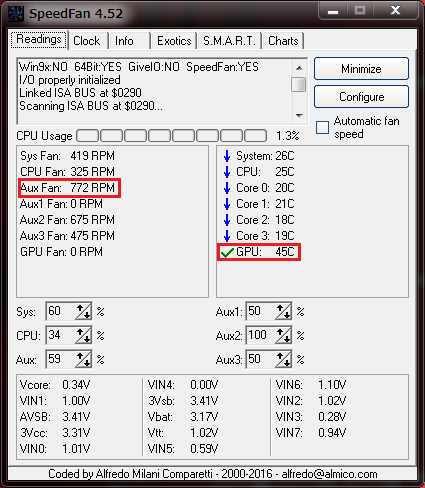425x488 pixels.
Task: Open the Clock tab
Action: (x=87, y=41)
